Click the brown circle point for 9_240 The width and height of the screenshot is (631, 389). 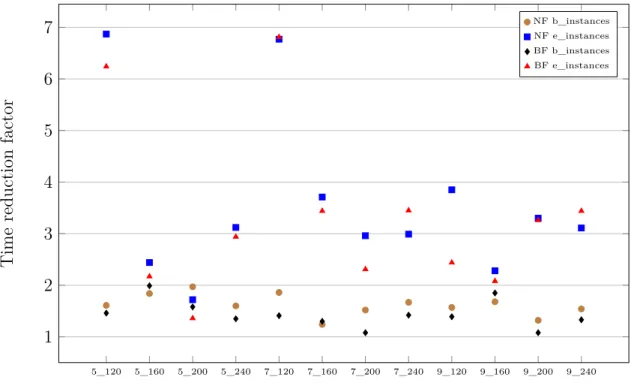click(x=581, y=309)
